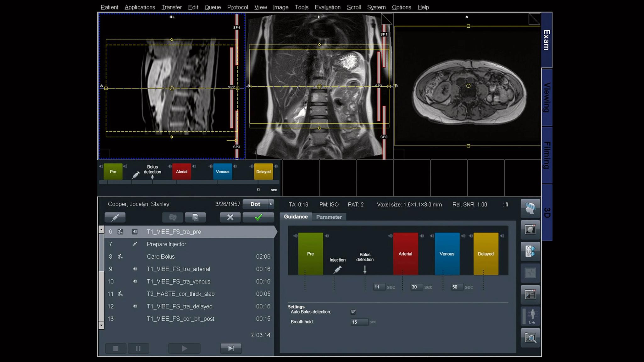Enable the Auto Bolus detection checkbox
644x362 pixels.
(353, 312)
